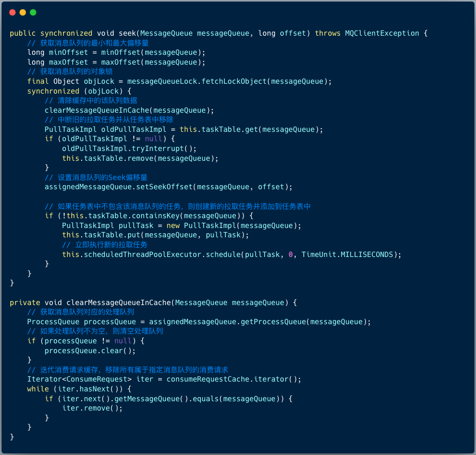476x455 pixels.
Task: Click line 'PullTaskImpl pullTask = new PullTaskImpl(messageQueue);'
Action: tap(181, 225)
